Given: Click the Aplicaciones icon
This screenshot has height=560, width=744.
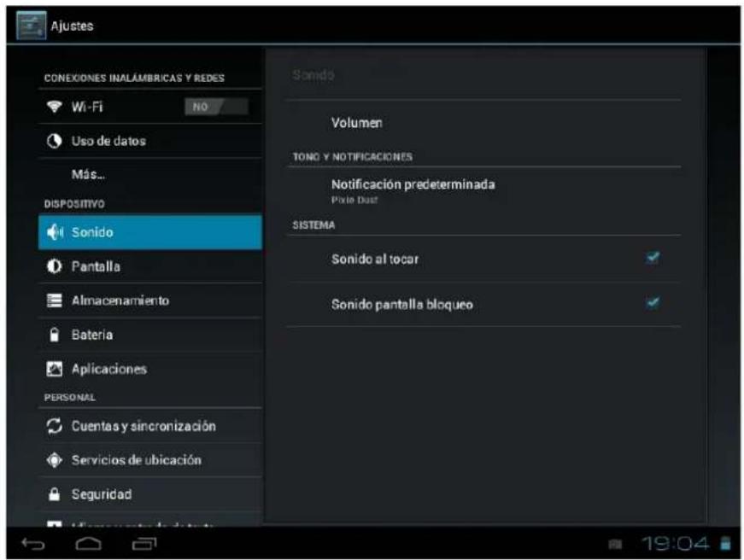Looking at the screenshot, I should click(54, 369).
